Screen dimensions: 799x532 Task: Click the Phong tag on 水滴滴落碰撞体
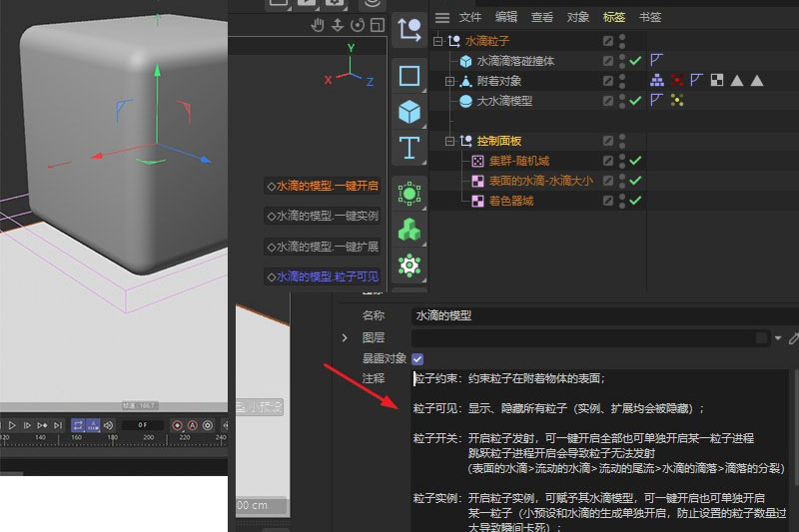656,61
